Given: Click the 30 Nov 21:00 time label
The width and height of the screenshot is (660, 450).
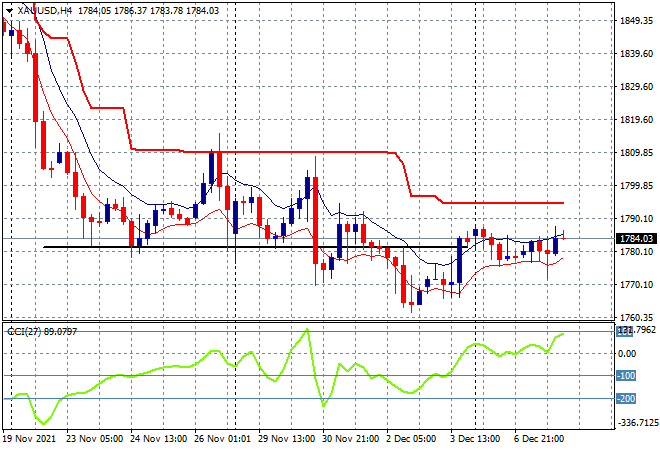Looking at the screenshot, I should (x=351, y=439).
